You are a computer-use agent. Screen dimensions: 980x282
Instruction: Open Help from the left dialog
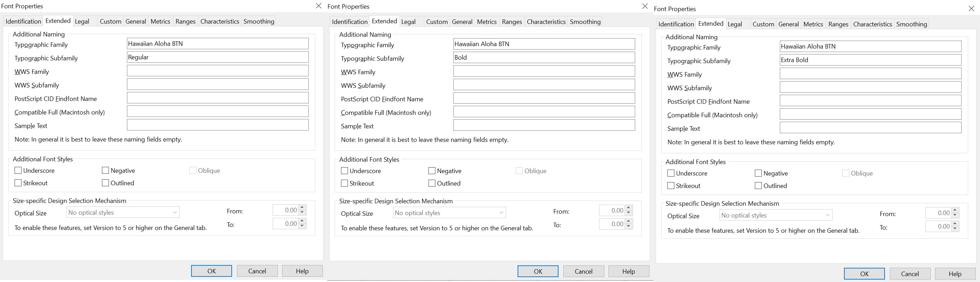[302, 271]
